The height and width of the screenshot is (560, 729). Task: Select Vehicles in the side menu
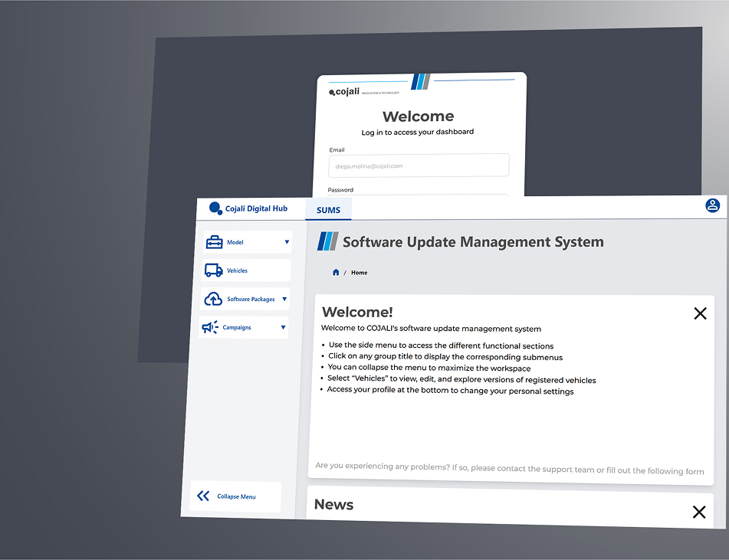click(238, 270)
